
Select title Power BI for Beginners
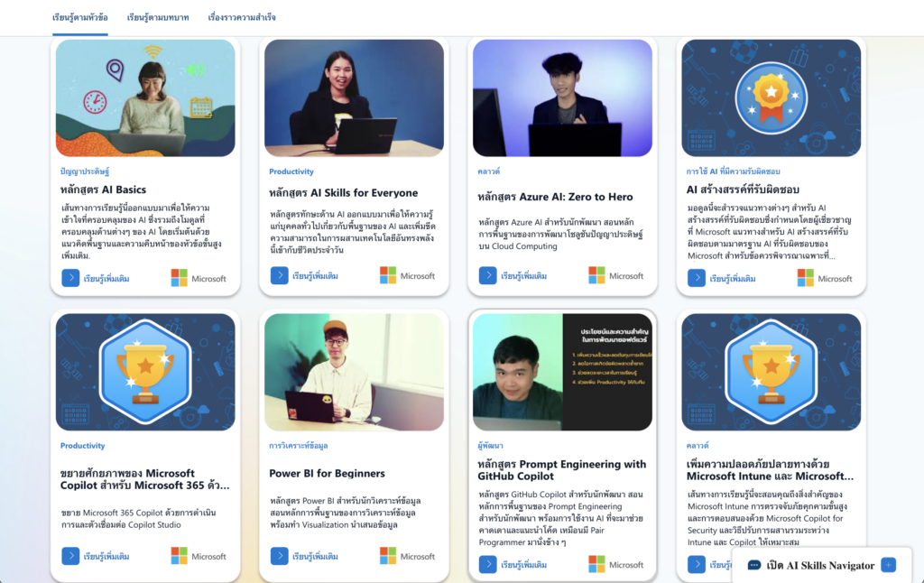(327, 474)
